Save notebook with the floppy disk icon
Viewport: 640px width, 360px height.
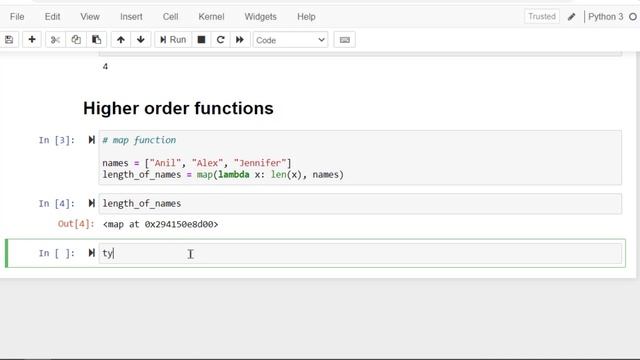pyautogui.click(x=9, y=40)
